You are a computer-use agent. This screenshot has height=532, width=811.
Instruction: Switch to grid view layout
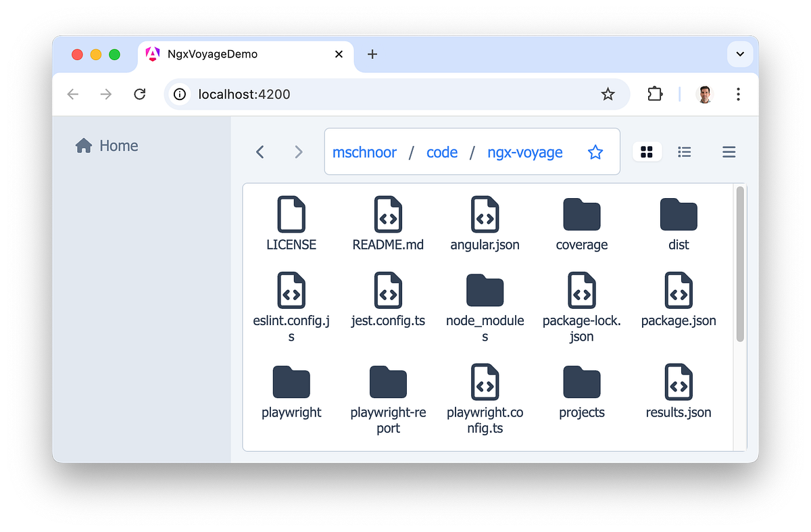[647, 152]
